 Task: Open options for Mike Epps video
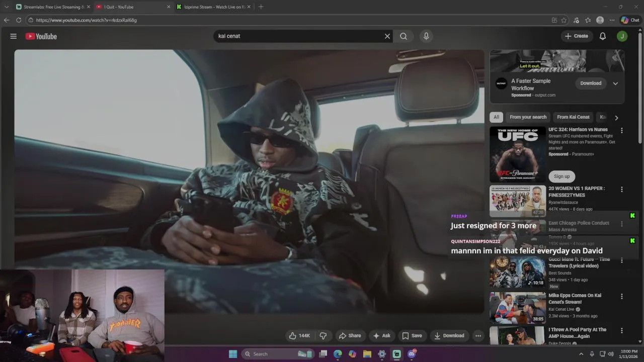[622, 297]
